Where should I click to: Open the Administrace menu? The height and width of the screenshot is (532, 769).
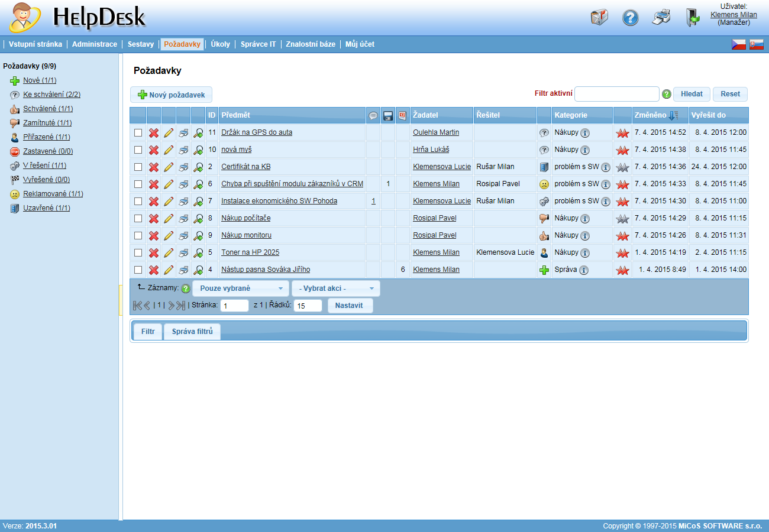click(x=95, y=44)
